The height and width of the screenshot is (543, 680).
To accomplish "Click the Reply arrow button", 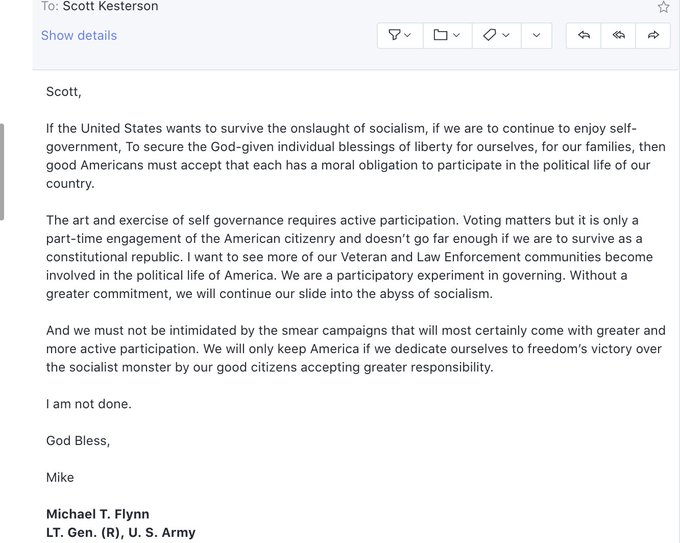I will 584,35.
